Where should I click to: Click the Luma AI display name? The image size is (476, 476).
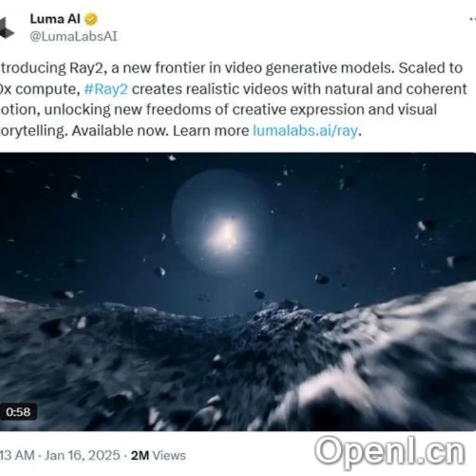[55, 19]
